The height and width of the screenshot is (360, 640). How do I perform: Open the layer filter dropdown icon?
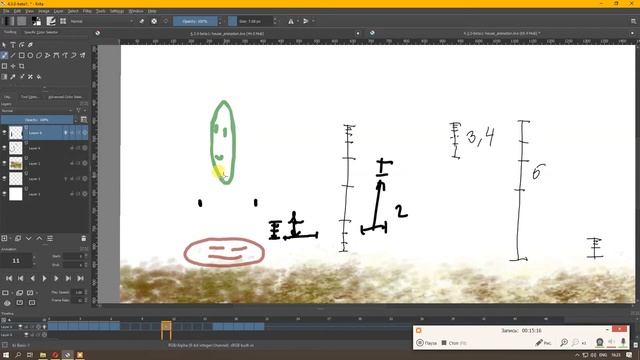(78, 111)
